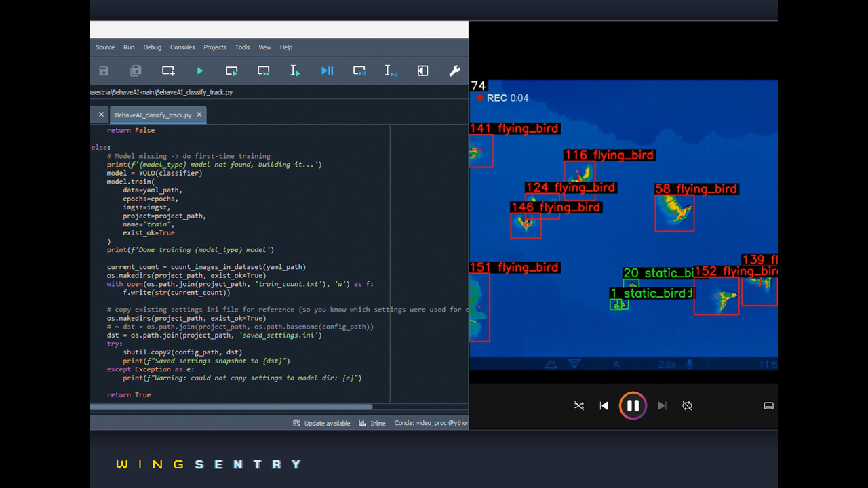The height and width of the screenshot is (488, 868).
Task: Click the file path breadcrumb above the editor
Action: click(x=161, y=92)
